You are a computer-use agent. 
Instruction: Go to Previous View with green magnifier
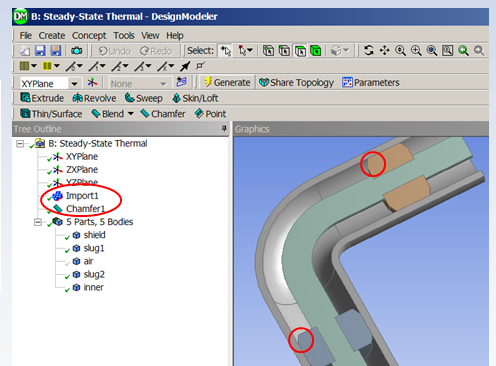(463, 51)
